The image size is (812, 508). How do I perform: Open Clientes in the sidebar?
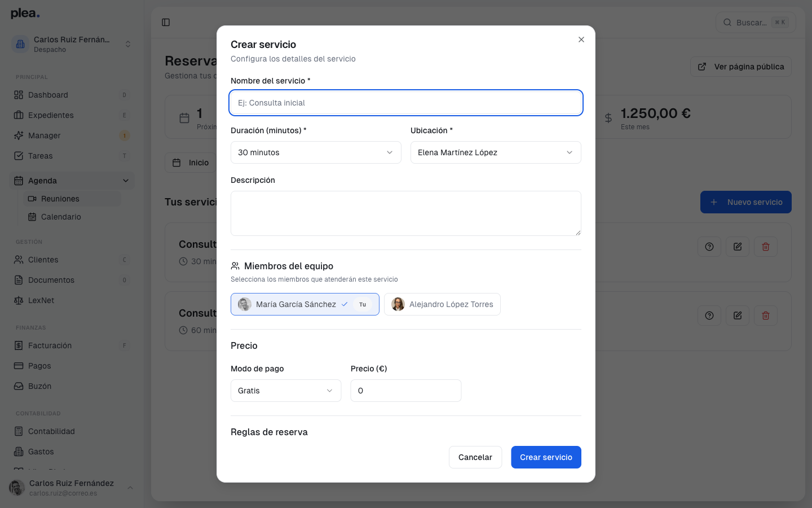tap(72, 260)
